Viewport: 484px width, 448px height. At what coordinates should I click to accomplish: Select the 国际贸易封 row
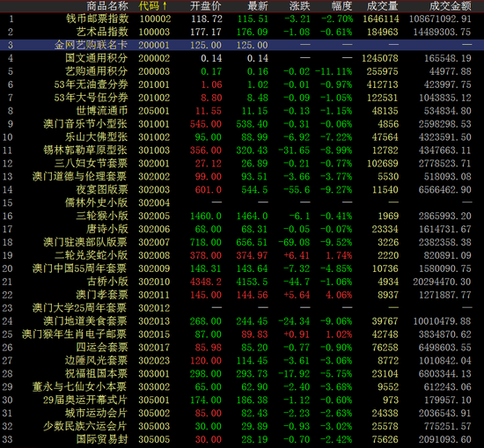(242, 439)
